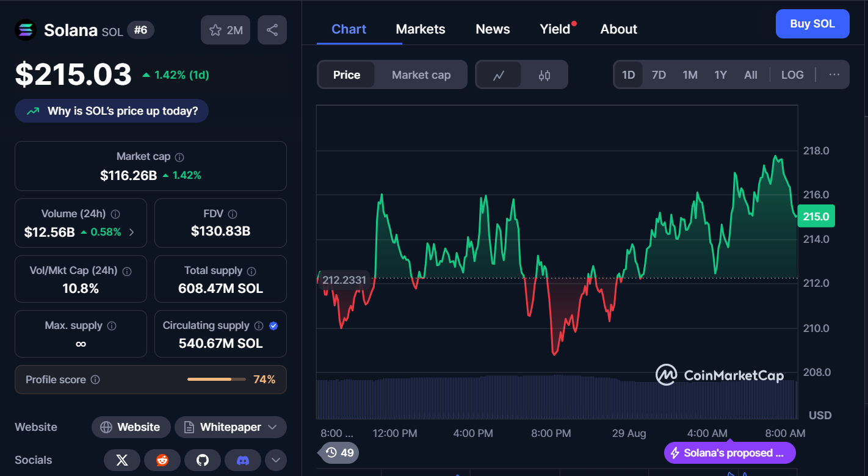Switch to the About tab
The width and height of the screenshot is (868, 476).
[619, 29]
